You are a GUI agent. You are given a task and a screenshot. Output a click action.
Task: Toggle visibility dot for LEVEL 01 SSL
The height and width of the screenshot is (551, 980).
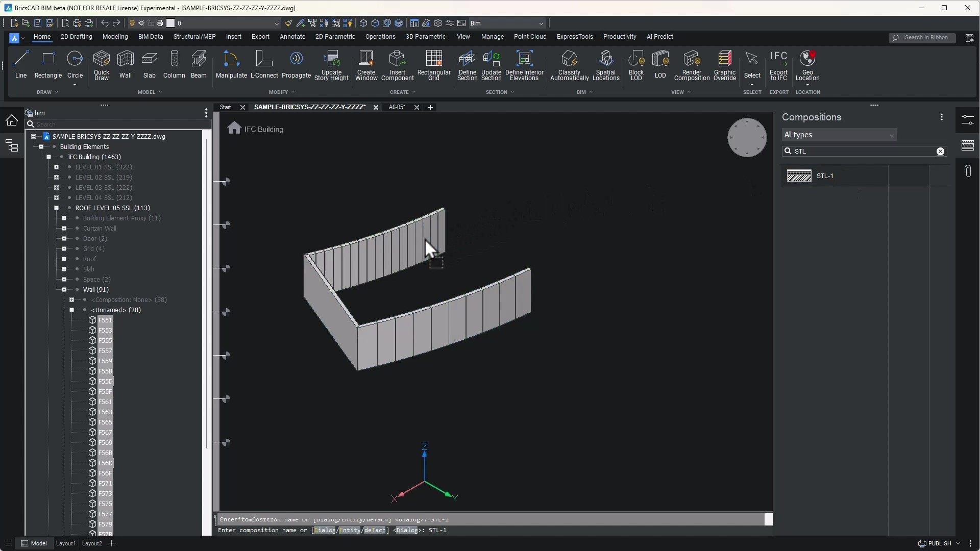tap(69, 167)
